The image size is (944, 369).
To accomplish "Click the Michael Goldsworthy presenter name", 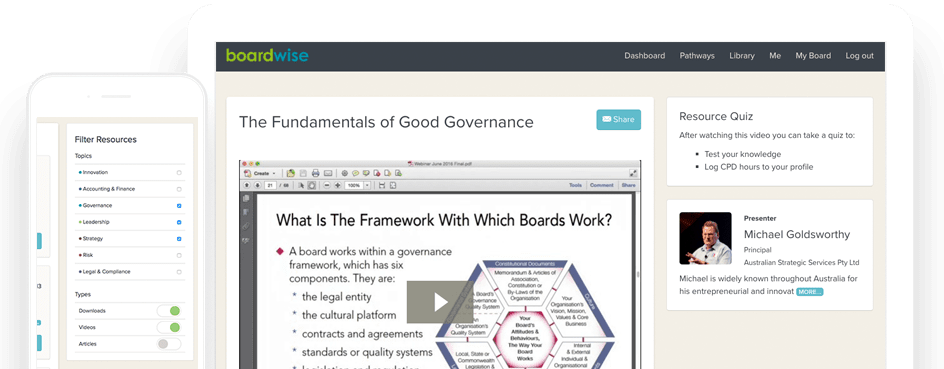I will (796, 234).
